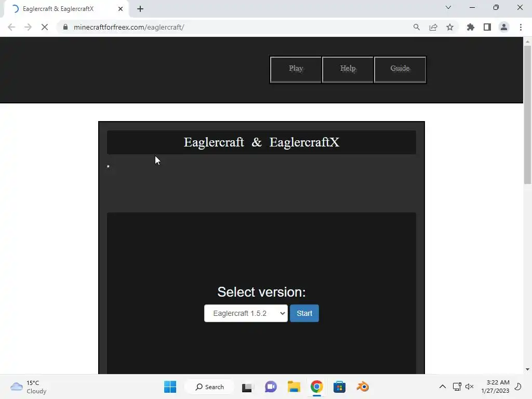The height and width of the screenshot is (399, 532).
Task: Click the page vertical scrollbar thumb
Action: pos(527,115)
